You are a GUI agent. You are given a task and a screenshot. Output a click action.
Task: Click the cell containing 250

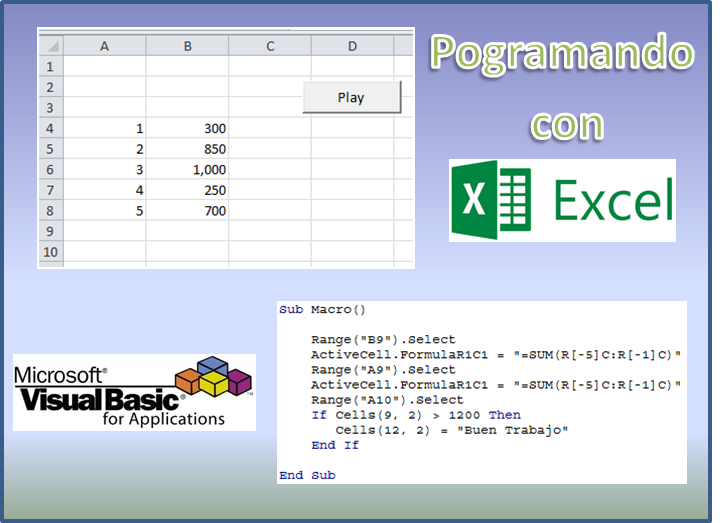pyautogui.click(x=187, y=190)
